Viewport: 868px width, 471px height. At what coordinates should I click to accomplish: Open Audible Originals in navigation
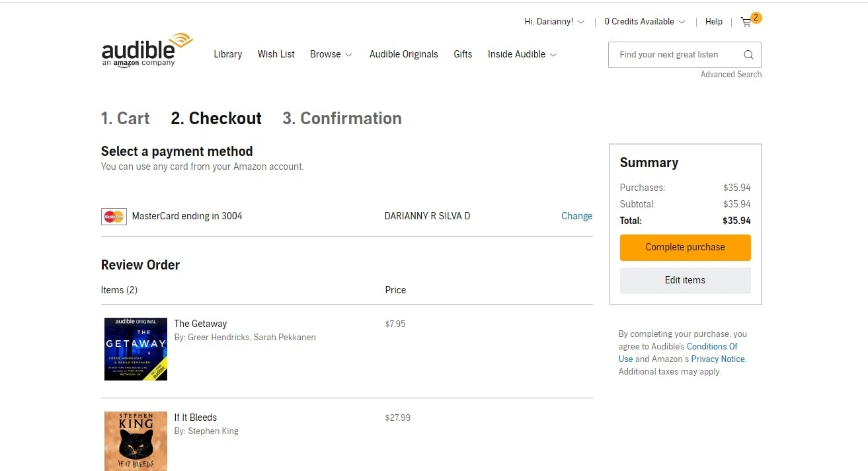coord(403,54)
